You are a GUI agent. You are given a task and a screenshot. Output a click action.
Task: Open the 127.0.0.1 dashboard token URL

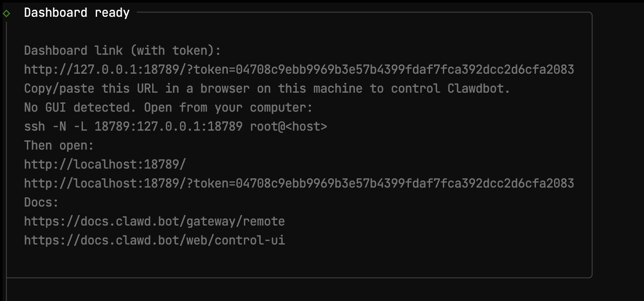pyautogui.click(x=299, y=70)
